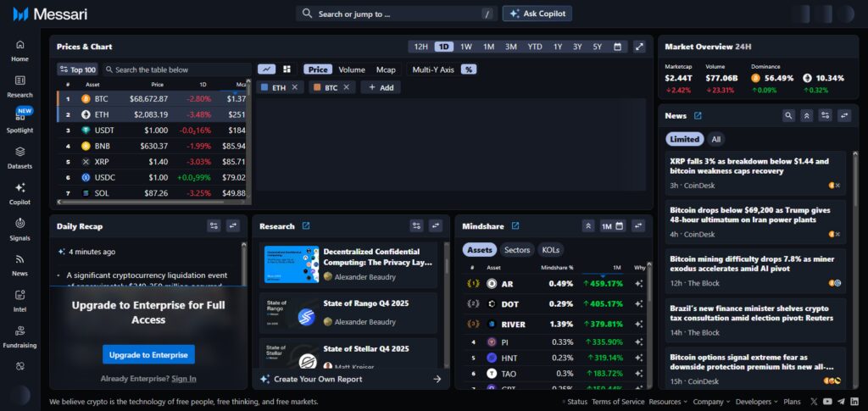868x411 pixels.
Task: Click the Search the table below field
Action: 176,69
